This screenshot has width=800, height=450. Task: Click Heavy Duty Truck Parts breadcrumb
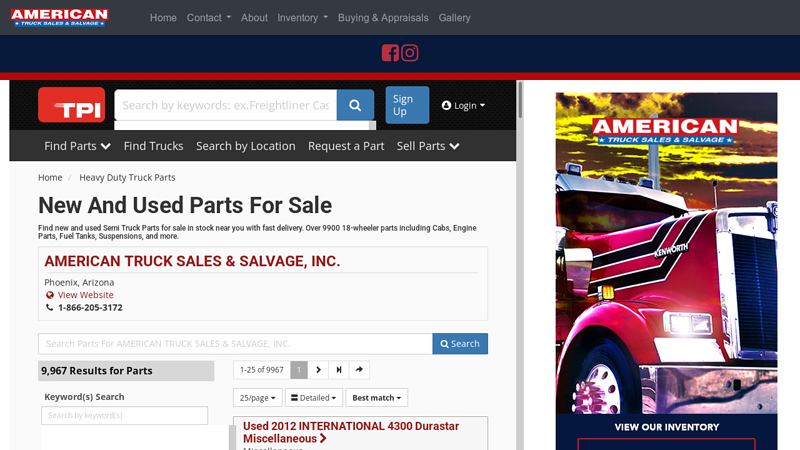(x=127, y=178)
